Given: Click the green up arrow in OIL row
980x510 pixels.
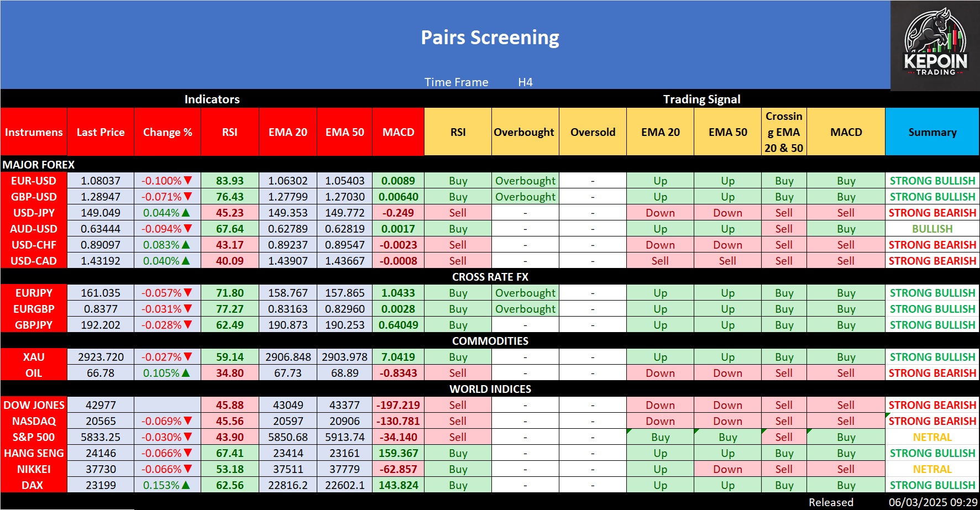Looking at the screenshot, I should pos(186,373).
